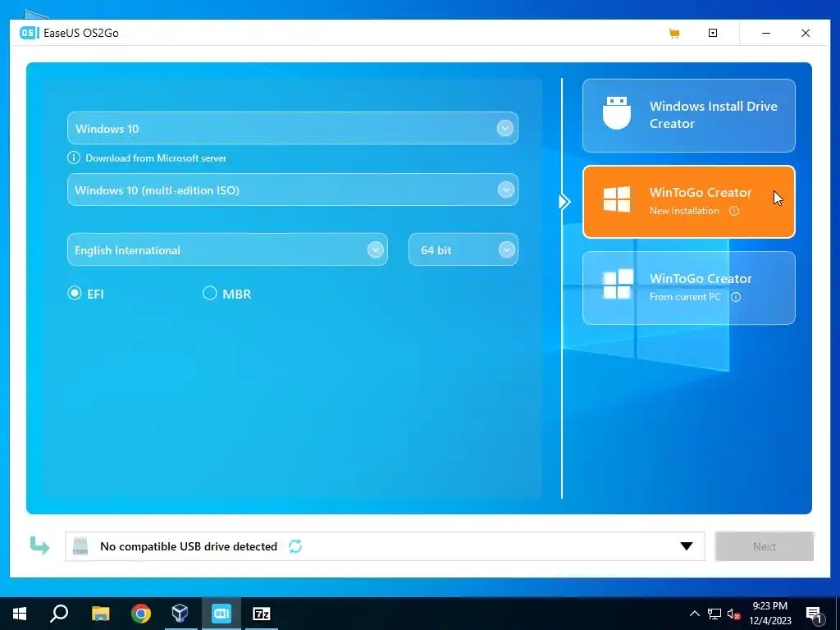Expand the USB drive selection arrow

click(x=687, y=546)
